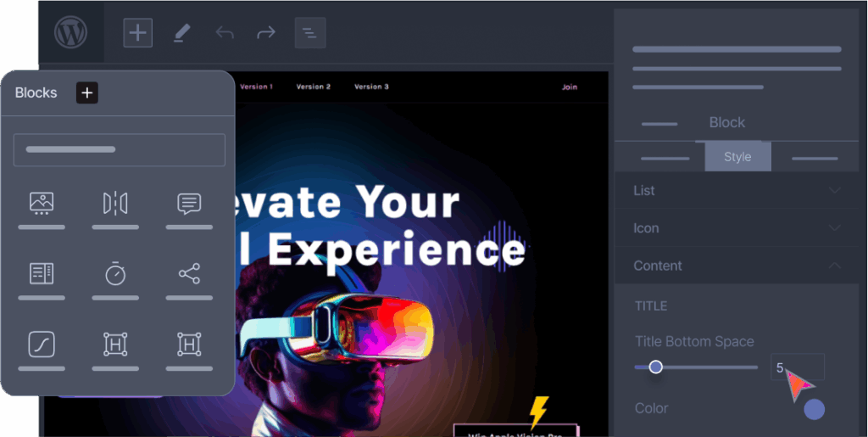The width and height of the screenshot is (868, 437).
Task: Insert the countdown timer block
Action: pos(115,274)
